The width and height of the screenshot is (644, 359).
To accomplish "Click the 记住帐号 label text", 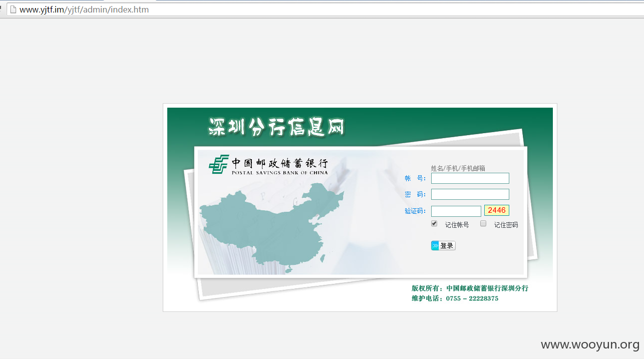I will 457,225.
